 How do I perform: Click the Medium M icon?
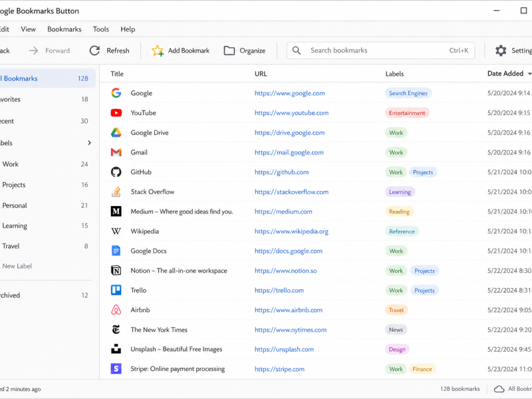pos(116,211)
